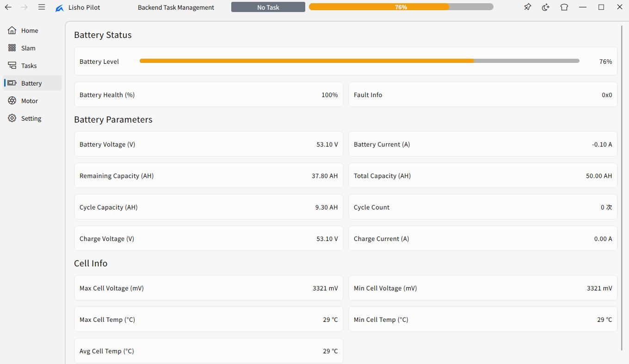The image size is (629, 364).
Task: Click the Slam grid icon
Action: 12,48
